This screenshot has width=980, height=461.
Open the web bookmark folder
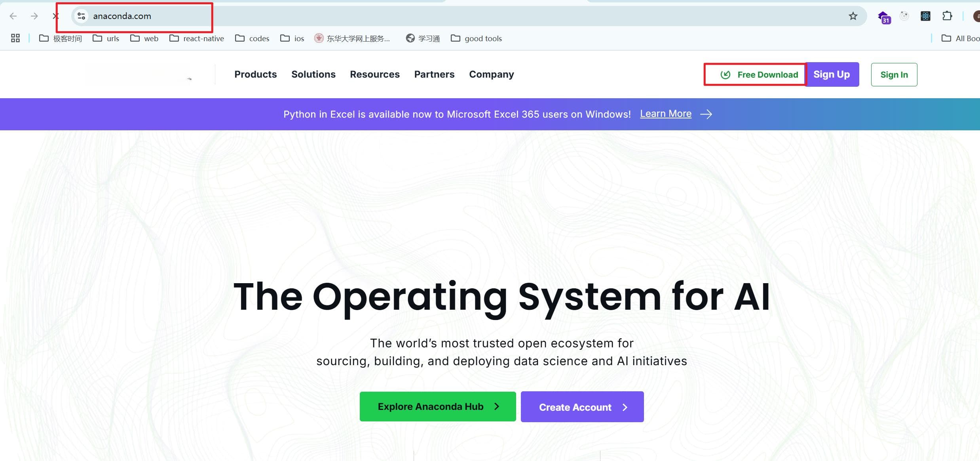coord(144,38)
